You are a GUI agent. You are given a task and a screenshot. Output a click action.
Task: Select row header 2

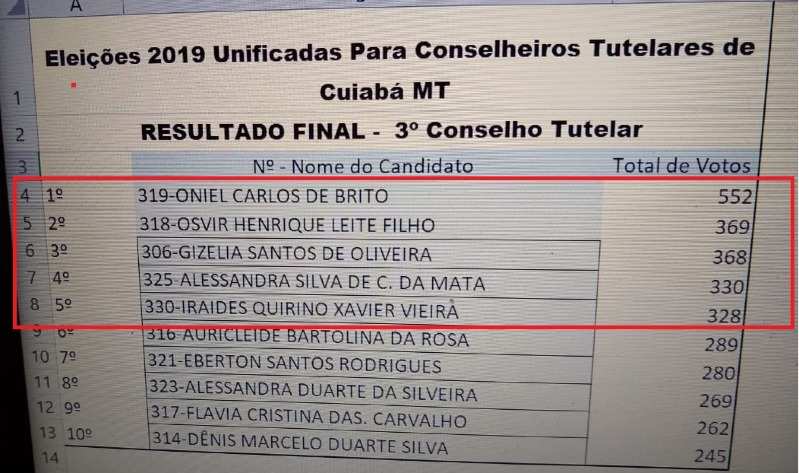(19, 135)
